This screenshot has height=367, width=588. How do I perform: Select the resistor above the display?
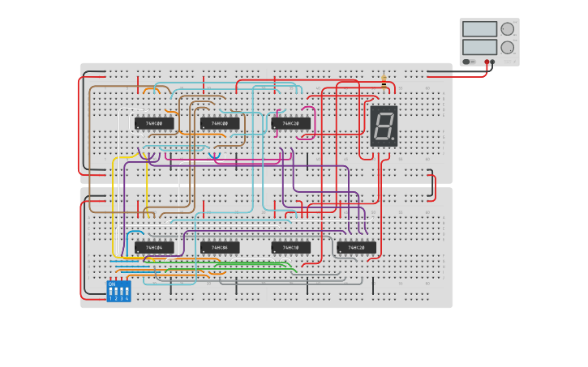pyautogui.click(x=384, y=82)
